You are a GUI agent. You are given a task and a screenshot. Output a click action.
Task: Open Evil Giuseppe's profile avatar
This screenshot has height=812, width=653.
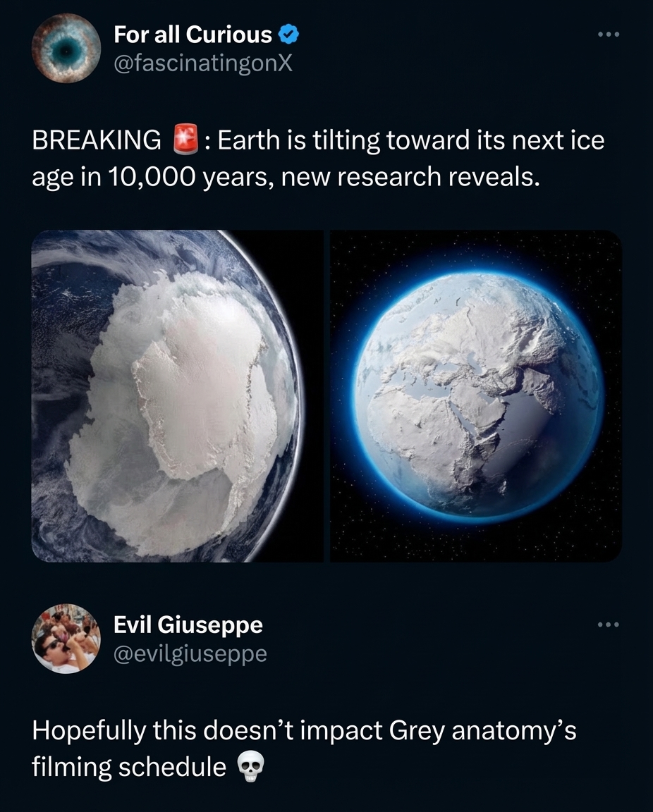click(66, 639)
